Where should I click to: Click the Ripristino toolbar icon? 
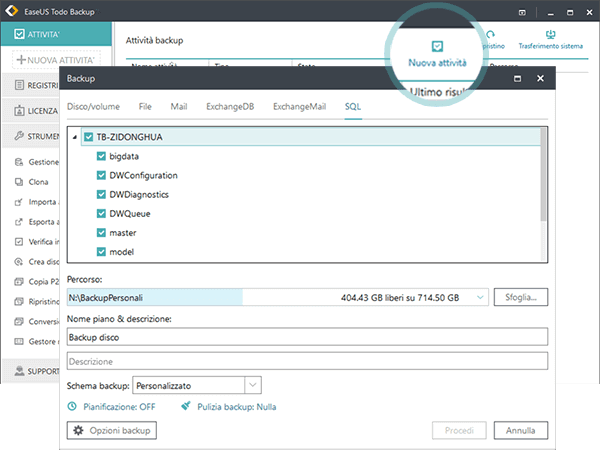click(491, 35)
